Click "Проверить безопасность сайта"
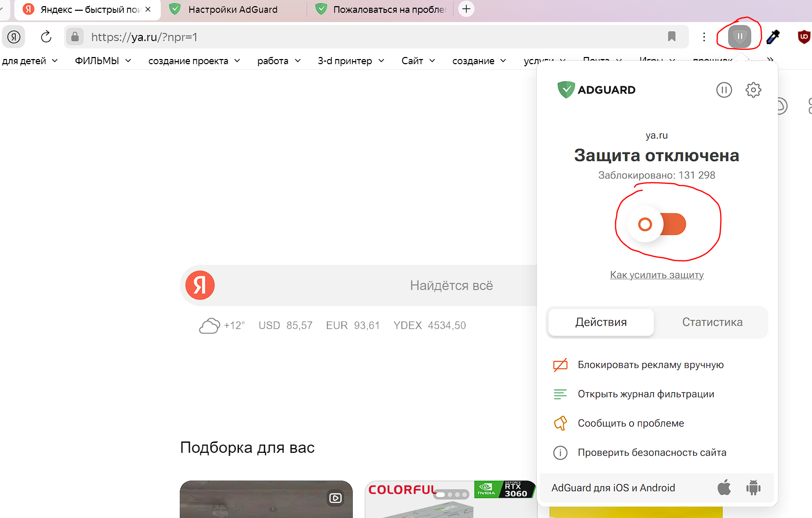 pyautogui.click(x=652, y=453)
